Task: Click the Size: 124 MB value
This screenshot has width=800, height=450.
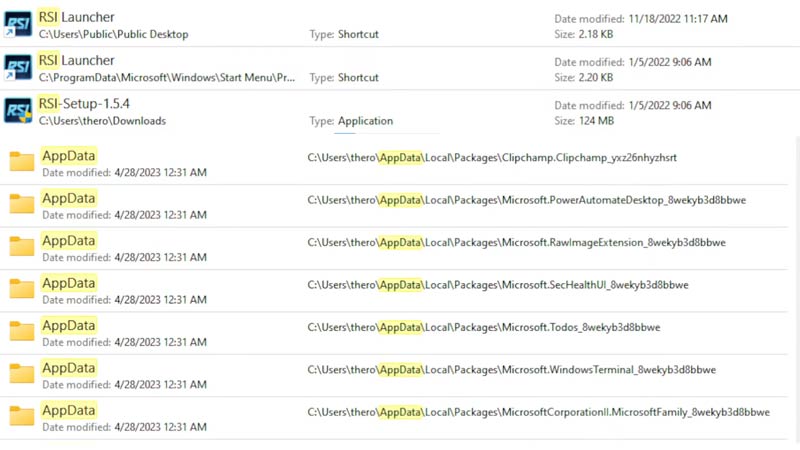Action: point(584,121)
